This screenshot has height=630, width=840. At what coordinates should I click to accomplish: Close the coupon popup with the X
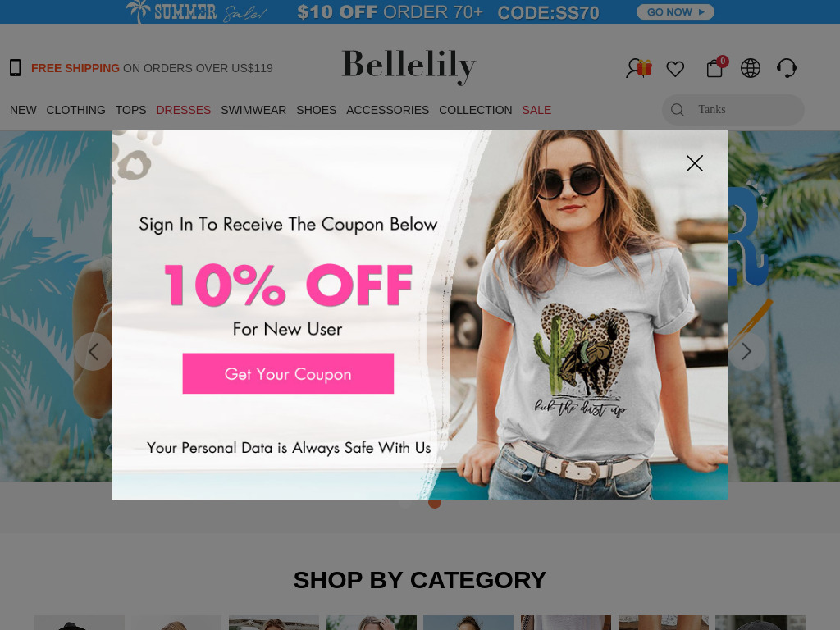pyautogui.click(x=694, y=163)
